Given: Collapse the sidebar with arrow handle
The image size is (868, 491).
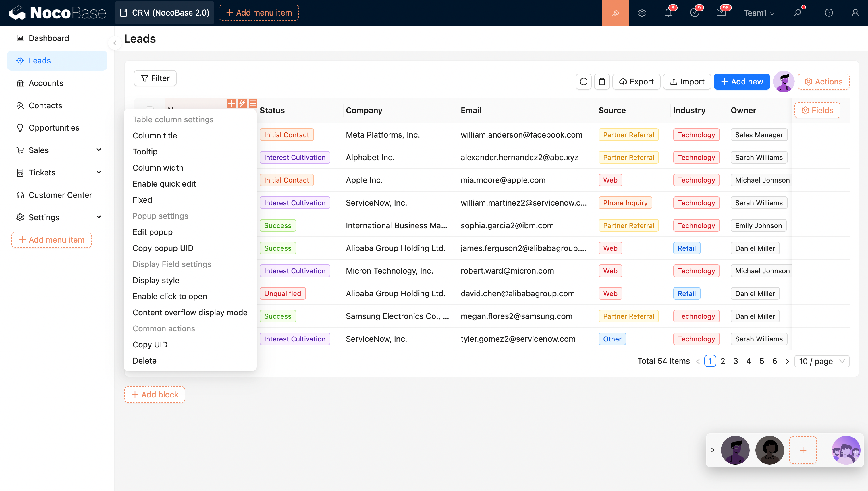Looking at the screenshot, I should pos(115,43).
